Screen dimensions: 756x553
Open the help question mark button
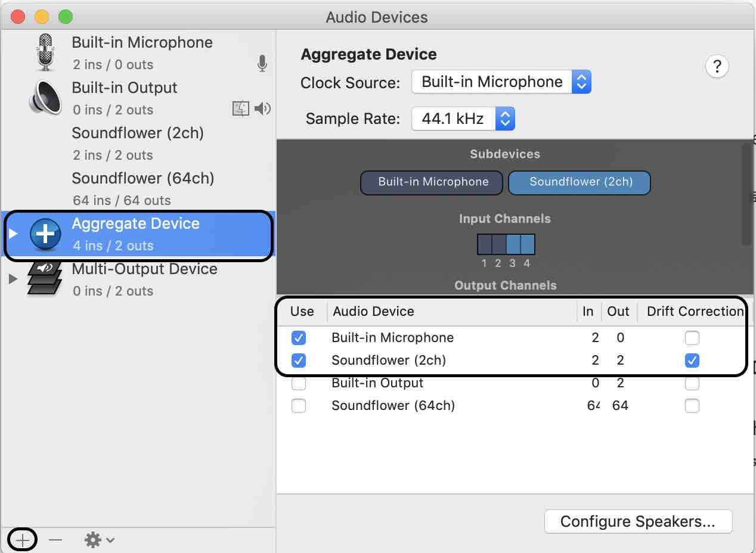(717, 66)
